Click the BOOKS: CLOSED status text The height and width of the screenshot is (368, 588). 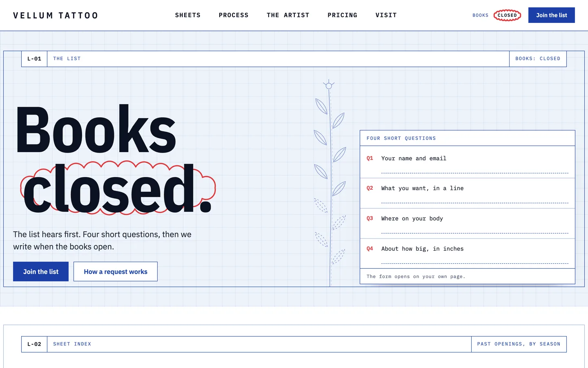pos(538,59)
